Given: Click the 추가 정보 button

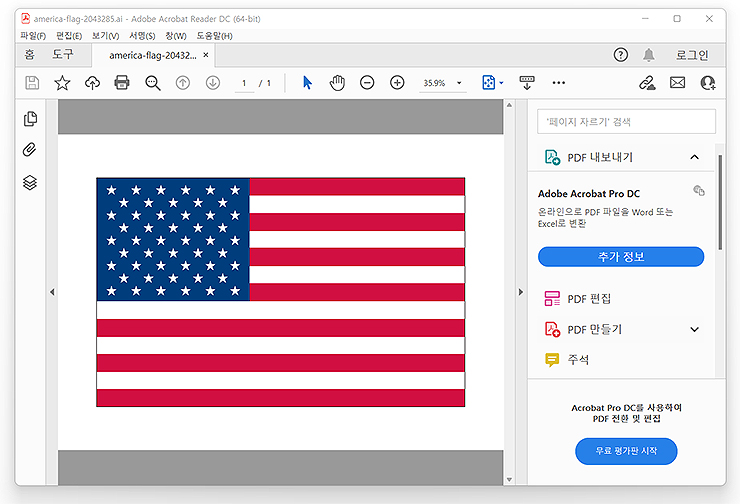Looking at the screenshot, I should 621,257.
